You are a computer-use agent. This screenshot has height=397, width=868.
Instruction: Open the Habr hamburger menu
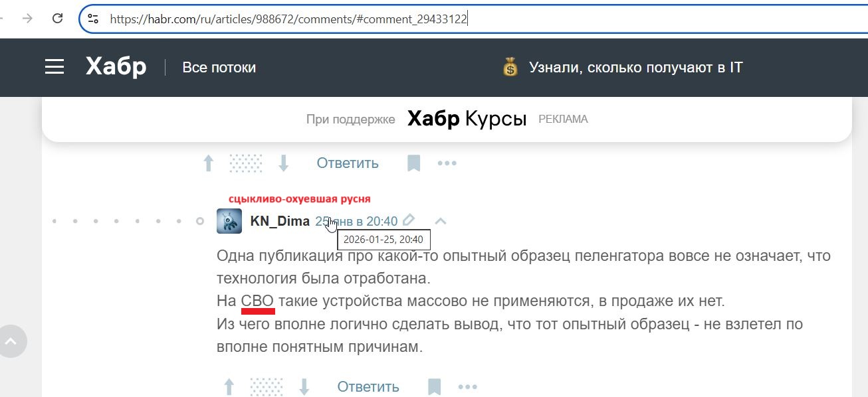point(54,67)
